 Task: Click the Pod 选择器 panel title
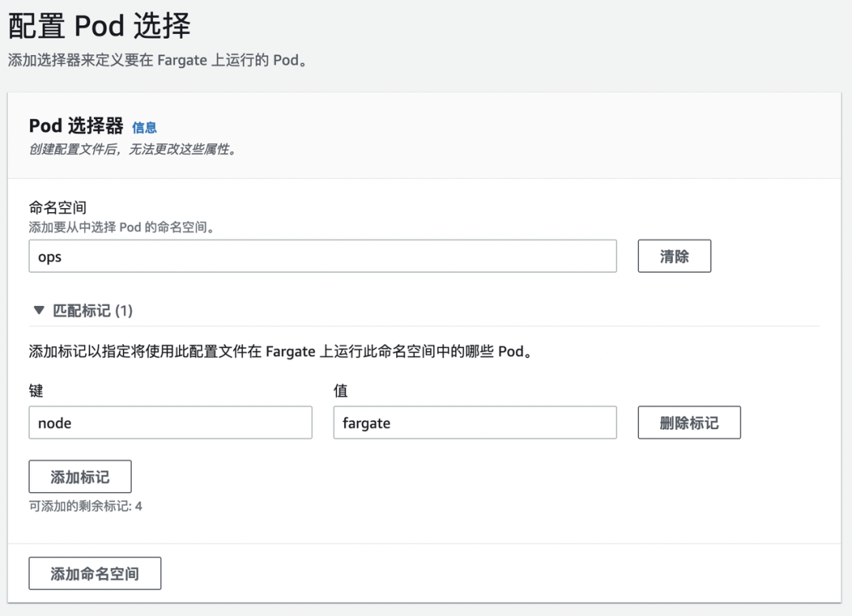[76, 126]
